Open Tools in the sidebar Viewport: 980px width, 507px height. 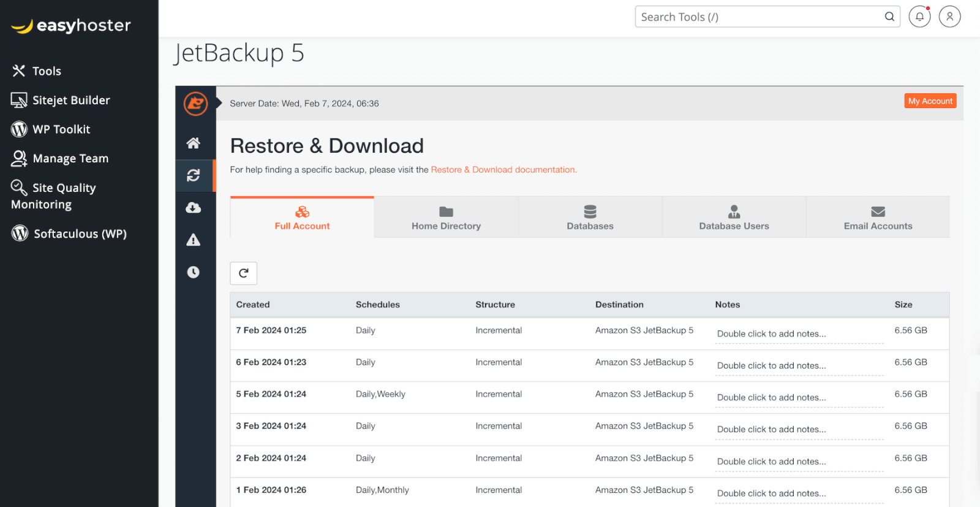pyautogui.click(x=47, y=71)
